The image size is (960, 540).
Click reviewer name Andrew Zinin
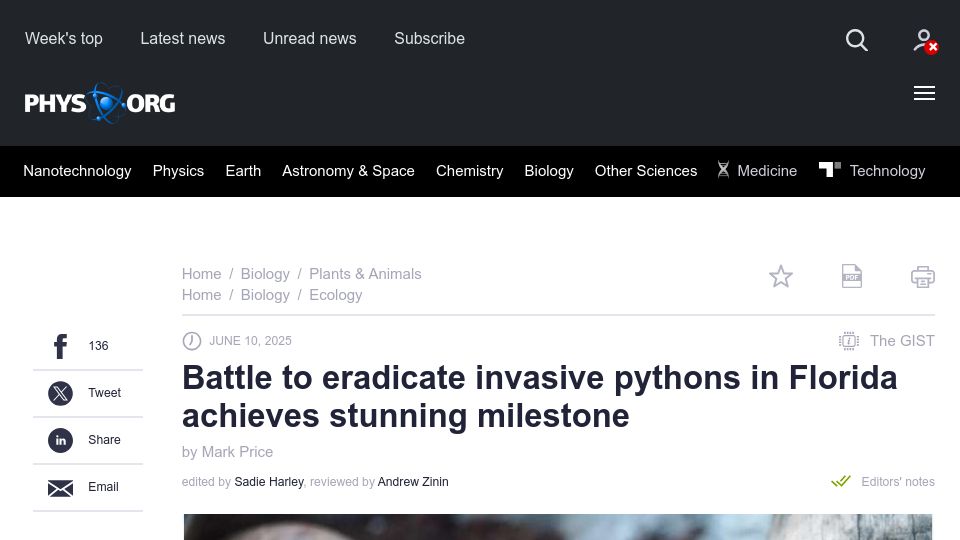413,482
